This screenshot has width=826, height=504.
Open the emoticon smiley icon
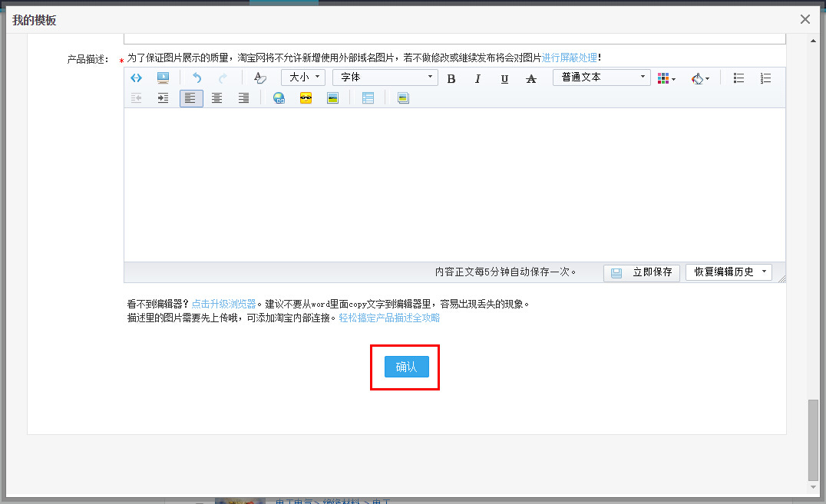306,97
